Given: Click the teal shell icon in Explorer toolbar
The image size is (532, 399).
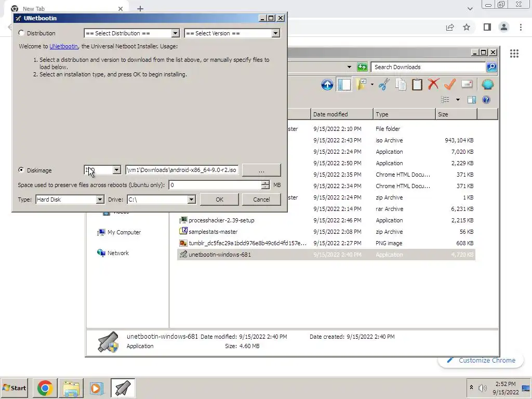Looking at the screenshot, I should click(x=487, y=84).
